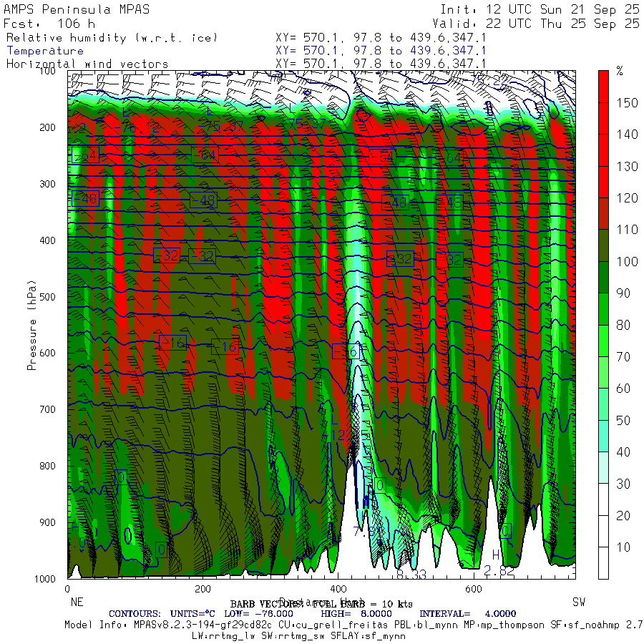Click the 'HIGH= 8.0000' contour legend value

(356, 614)
